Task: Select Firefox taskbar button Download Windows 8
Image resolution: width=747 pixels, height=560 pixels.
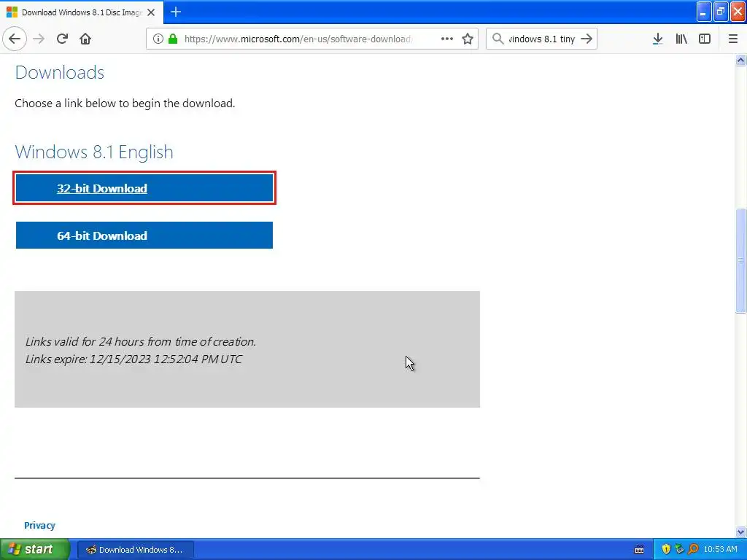Action: pos(135,550)
